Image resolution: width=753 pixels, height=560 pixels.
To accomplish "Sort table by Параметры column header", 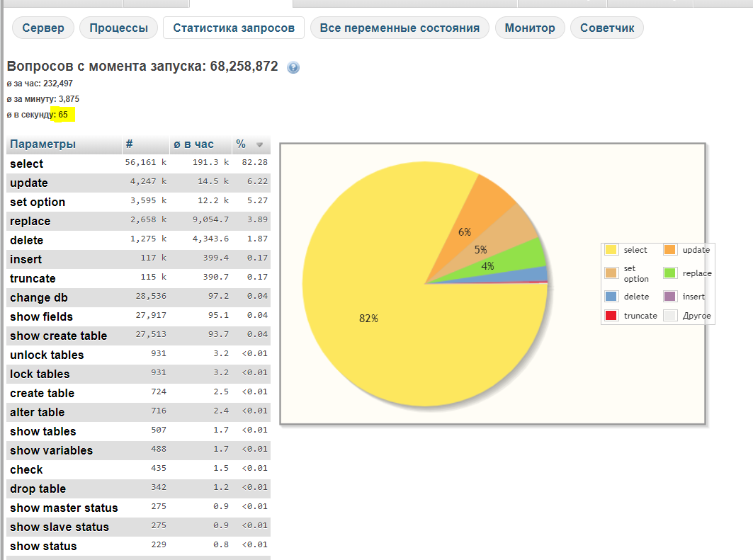I will pyautogui.click(x=43, y=144).
